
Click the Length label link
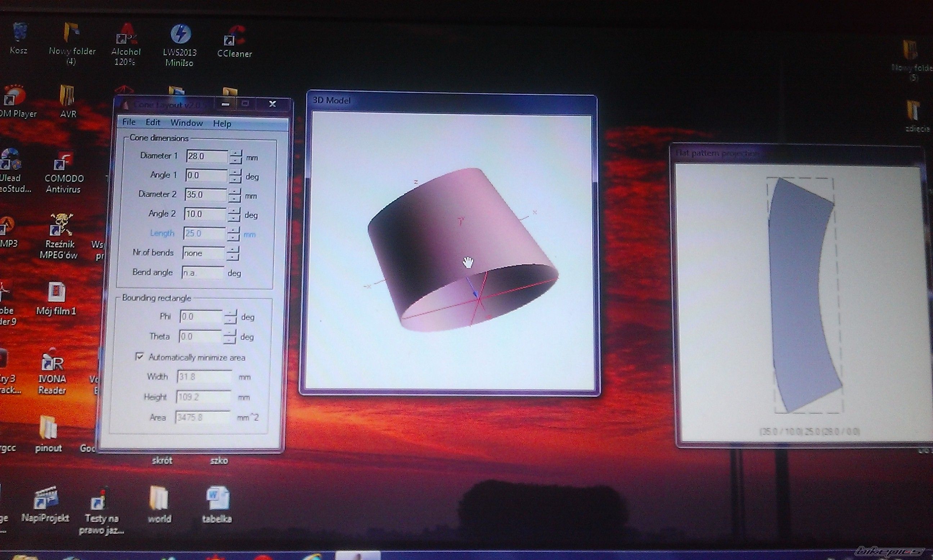162,233
